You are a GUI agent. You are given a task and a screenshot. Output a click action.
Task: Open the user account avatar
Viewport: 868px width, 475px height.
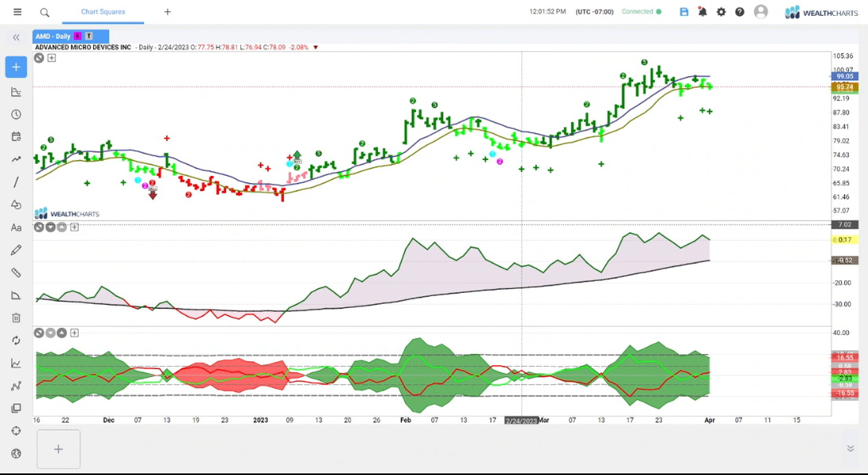pyautogui.click(x=761, y=12)
